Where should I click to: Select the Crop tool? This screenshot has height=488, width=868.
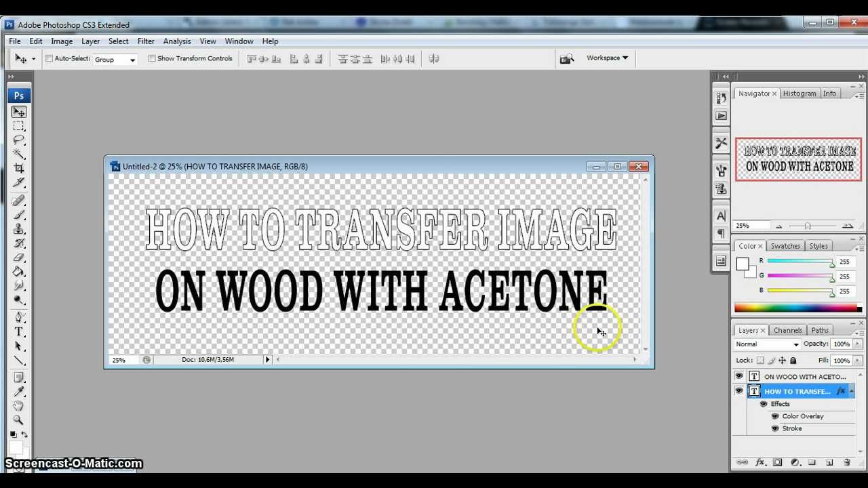tap(19, 168)
